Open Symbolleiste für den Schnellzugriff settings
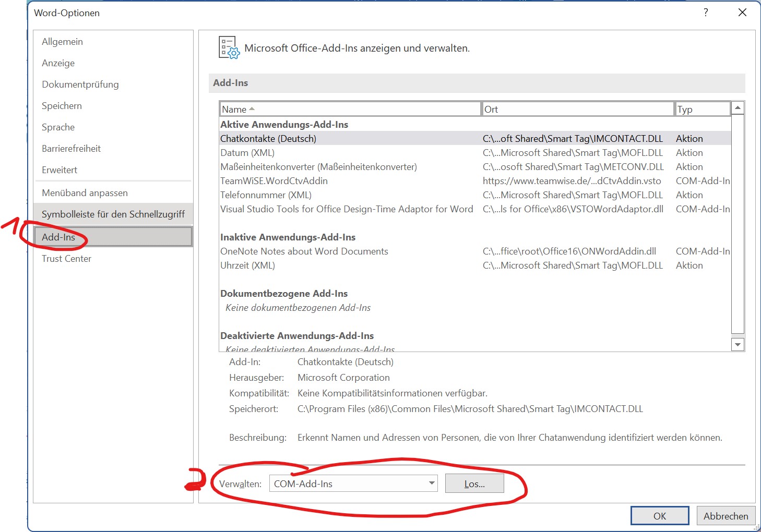Screen dimensions: 761x532 tap(113, 214)
